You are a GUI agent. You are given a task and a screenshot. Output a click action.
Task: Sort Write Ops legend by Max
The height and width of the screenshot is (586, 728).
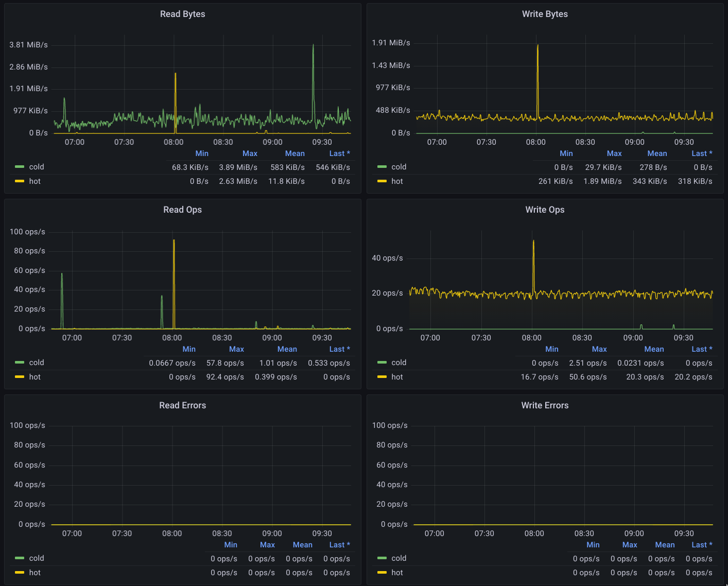(x=599, y=349)
